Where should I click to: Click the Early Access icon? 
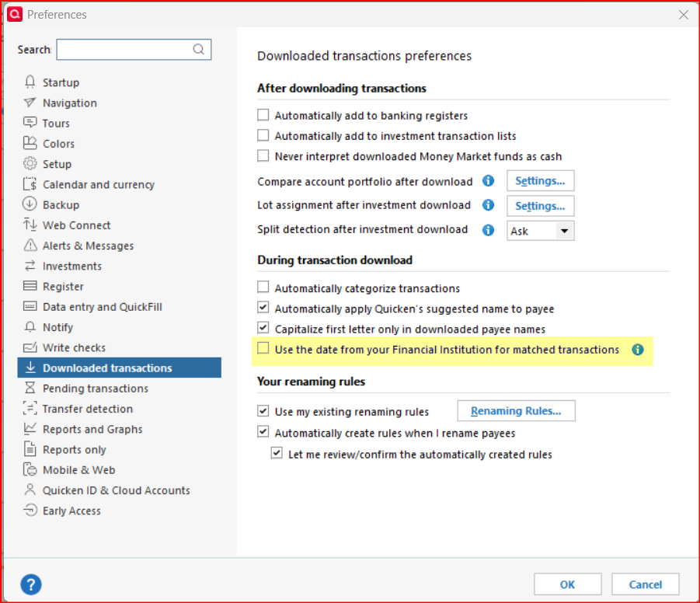coord(30,510)
